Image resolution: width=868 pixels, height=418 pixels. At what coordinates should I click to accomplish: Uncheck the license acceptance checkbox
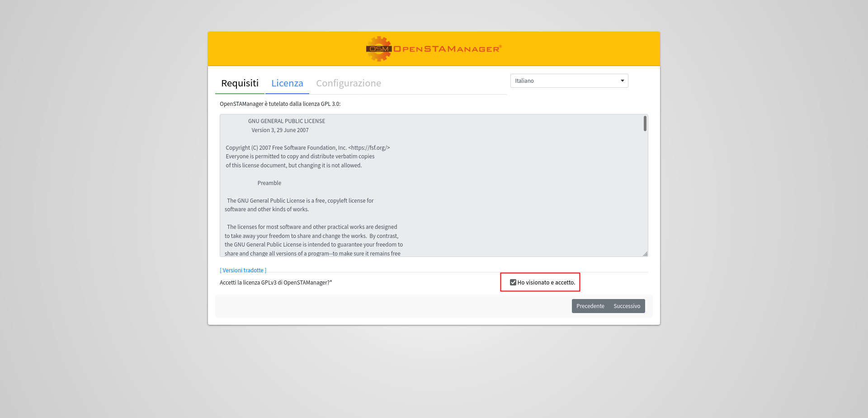(x=513, y=282)
